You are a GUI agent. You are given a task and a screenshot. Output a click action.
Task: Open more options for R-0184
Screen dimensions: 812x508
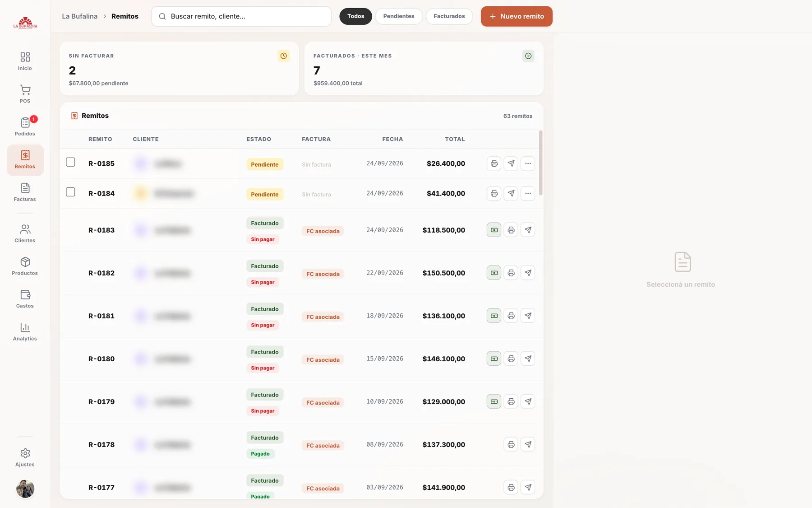point(528,193)
